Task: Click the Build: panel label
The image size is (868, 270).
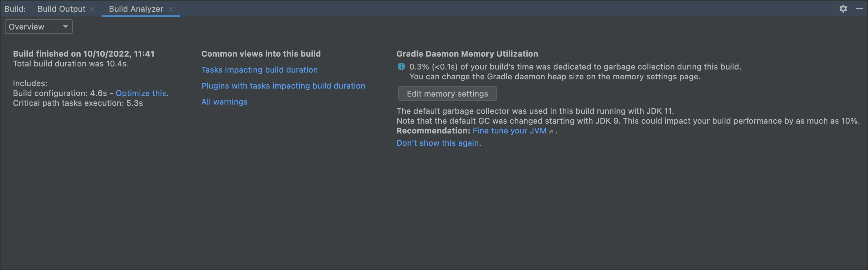Action: 15,9
